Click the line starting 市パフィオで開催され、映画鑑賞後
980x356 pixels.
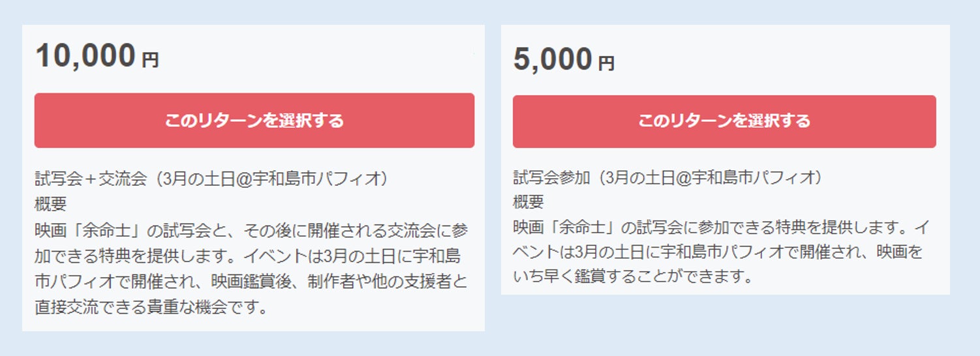click(251, 282)
